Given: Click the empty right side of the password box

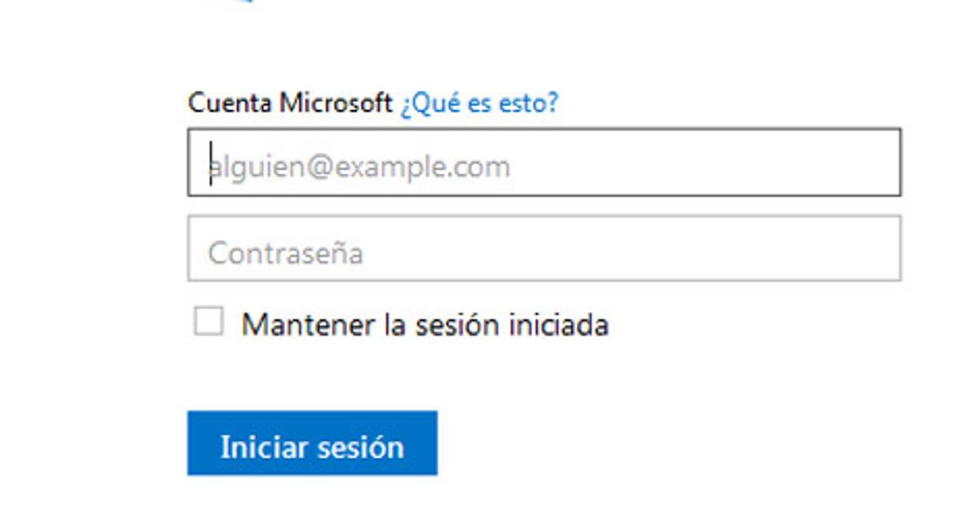Looking at the screenshot, I should [735, 249].
